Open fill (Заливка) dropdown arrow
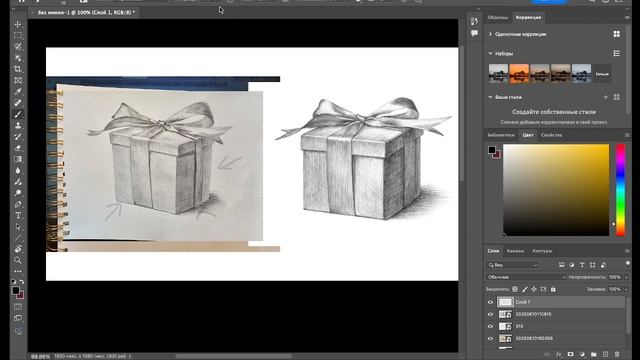This screenshot has height=360, width=640. click(627, 289)
